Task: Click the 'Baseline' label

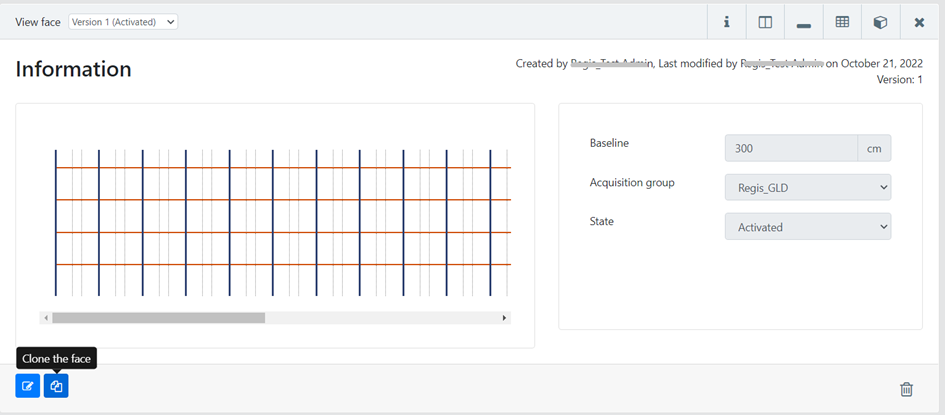Action: coord(609,143)
